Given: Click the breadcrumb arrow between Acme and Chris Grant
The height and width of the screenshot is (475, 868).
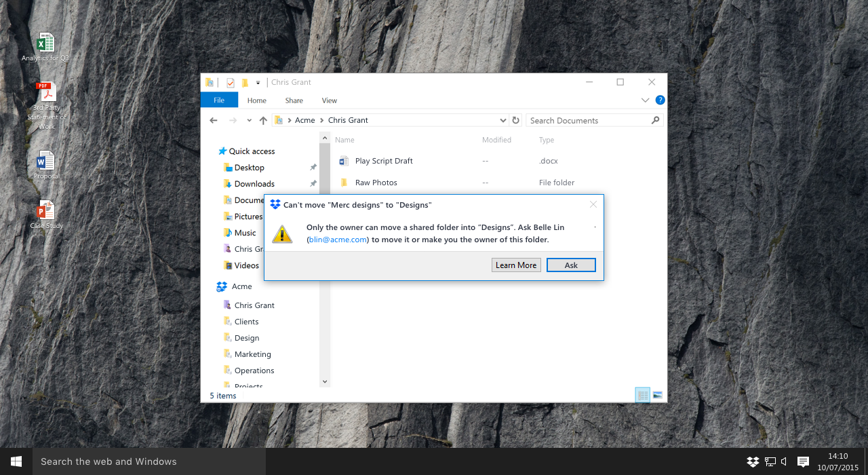Looking at the screenshot, I should coord(321,120).
